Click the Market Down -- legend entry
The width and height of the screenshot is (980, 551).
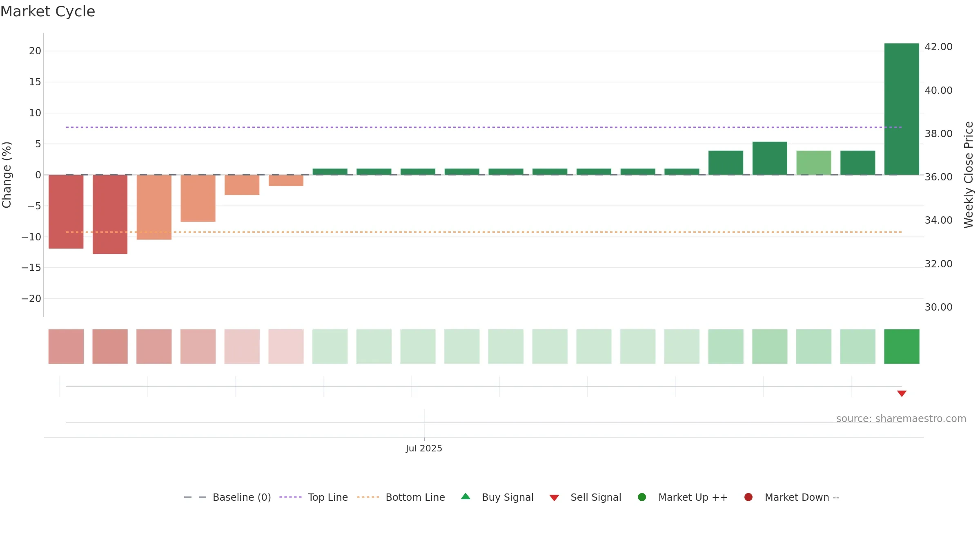[792, 497]
